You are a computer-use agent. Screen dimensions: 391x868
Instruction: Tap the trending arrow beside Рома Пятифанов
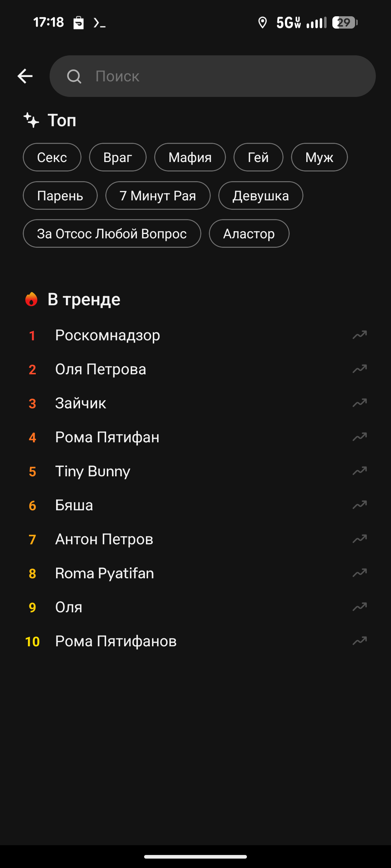pyautogui.click(x=360, y=641)
